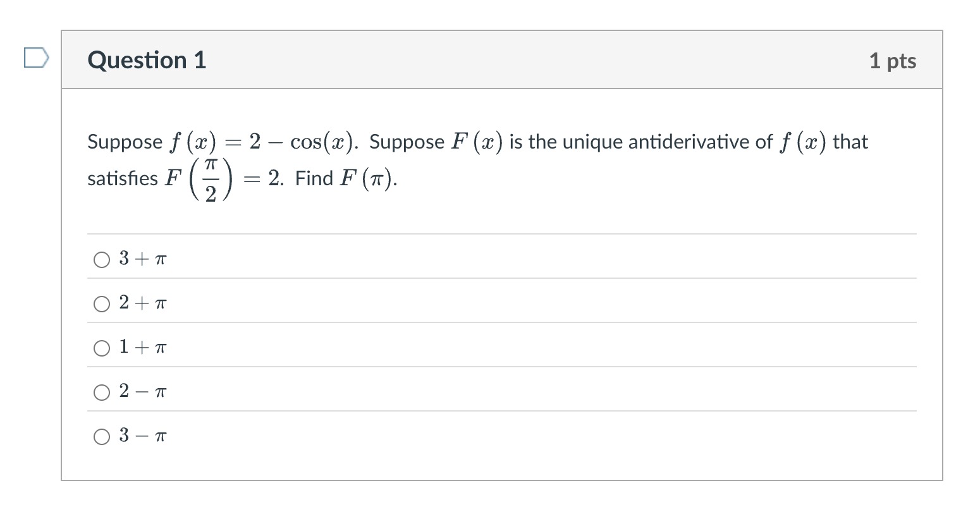Screen dimensions: 980x507
Task: Pick the 1 + π radio button
Action: click(x=102, y=348)
